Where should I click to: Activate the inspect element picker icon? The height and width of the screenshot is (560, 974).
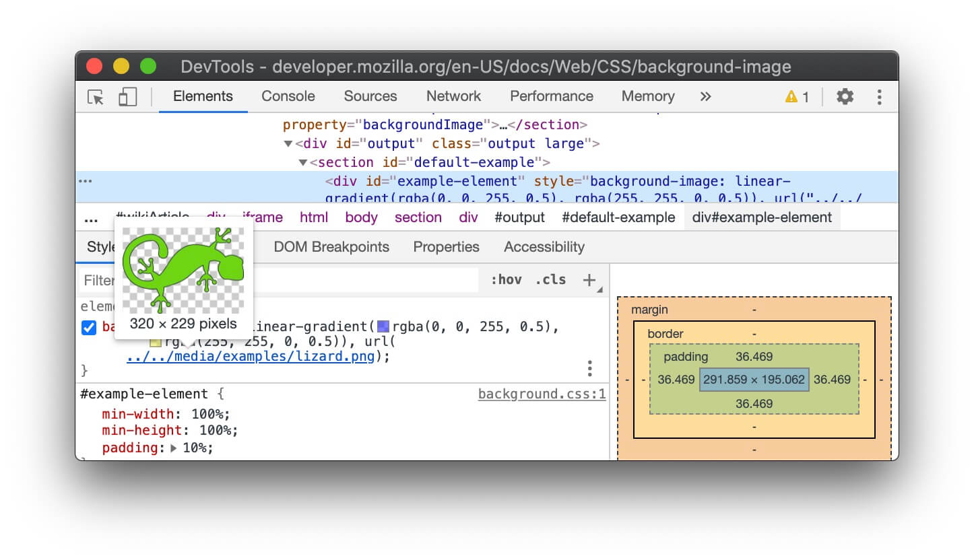click(x=96, y=97)
